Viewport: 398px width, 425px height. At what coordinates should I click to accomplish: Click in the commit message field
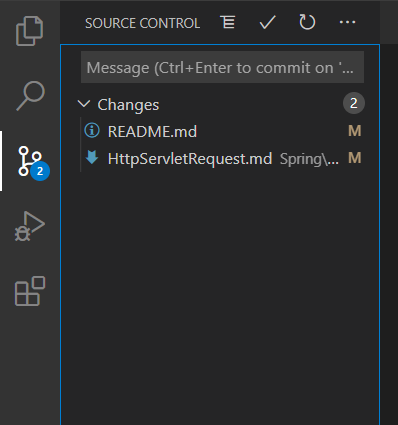[222, 67]
